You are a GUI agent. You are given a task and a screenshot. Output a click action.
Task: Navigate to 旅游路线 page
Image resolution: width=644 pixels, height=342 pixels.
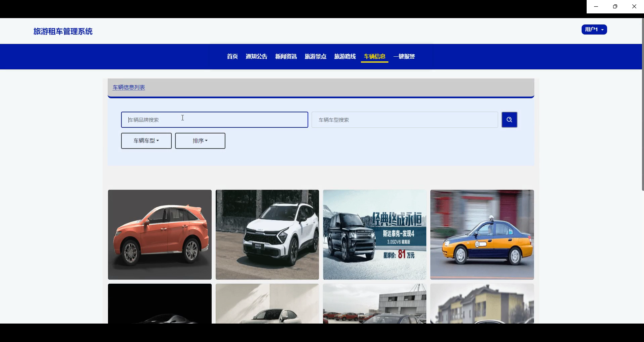[x=345, y=56]
